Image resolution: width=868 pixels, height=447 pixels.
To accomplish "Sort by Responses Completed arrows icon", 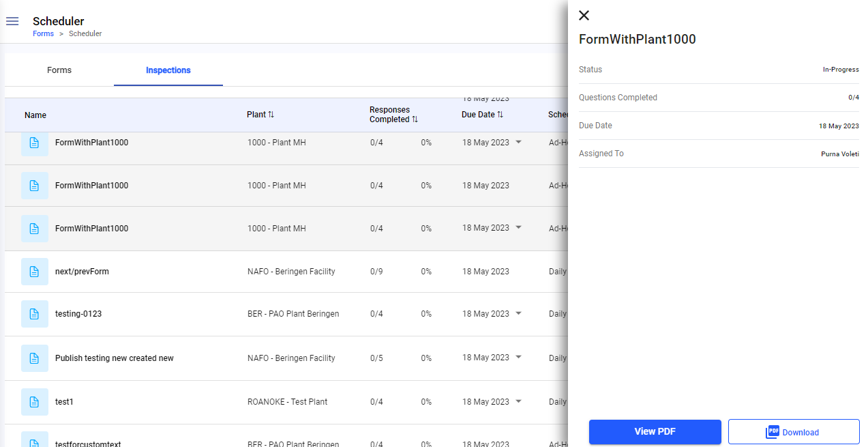I will [x=415, y=119].
